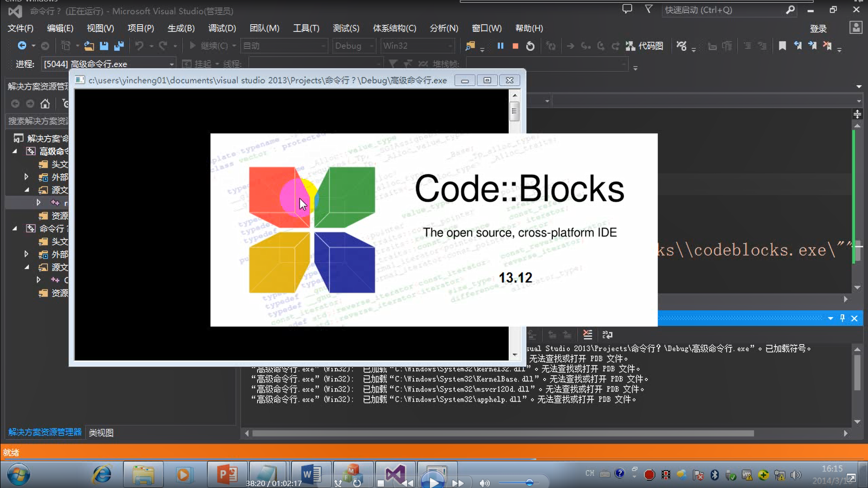Click the console window vertical scrollbar
This screenshot has height=488, width=868.
(515, 112)
